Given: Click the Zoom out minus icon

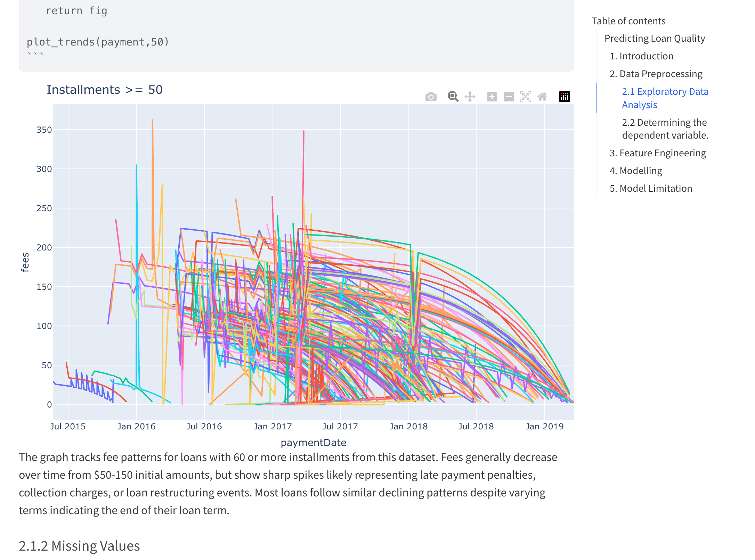Looking at the screenshot, I should 509,97.
